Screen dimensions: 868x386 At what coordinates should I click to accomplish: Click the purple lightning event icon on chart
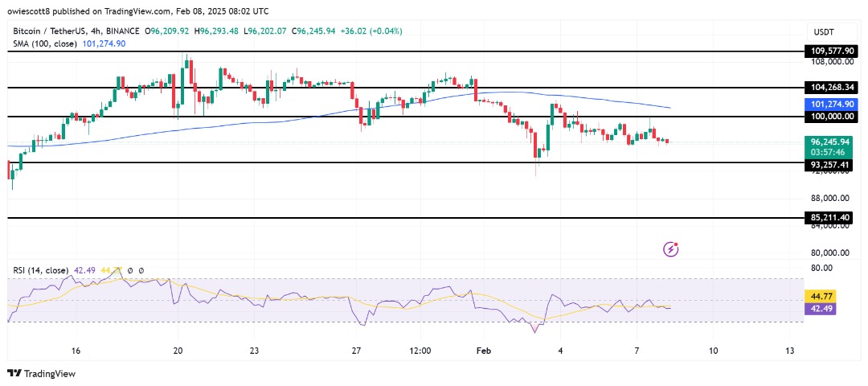(x=671, y=249)
